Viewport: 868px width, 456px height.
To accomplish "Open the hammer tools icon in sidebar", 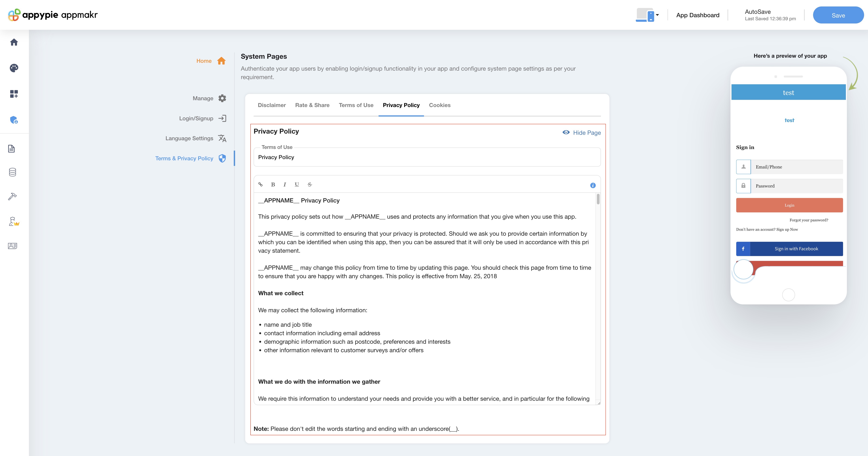I will pos(12,196).
